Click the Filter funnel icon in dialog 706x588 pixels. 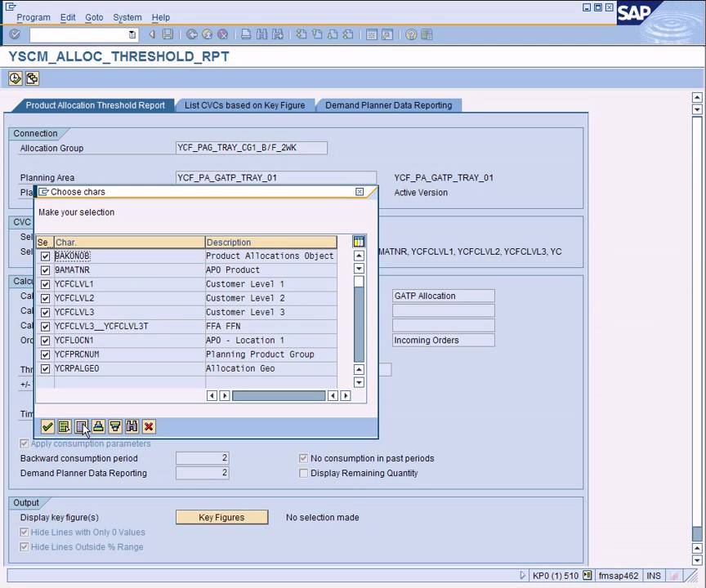coord(115,426)
